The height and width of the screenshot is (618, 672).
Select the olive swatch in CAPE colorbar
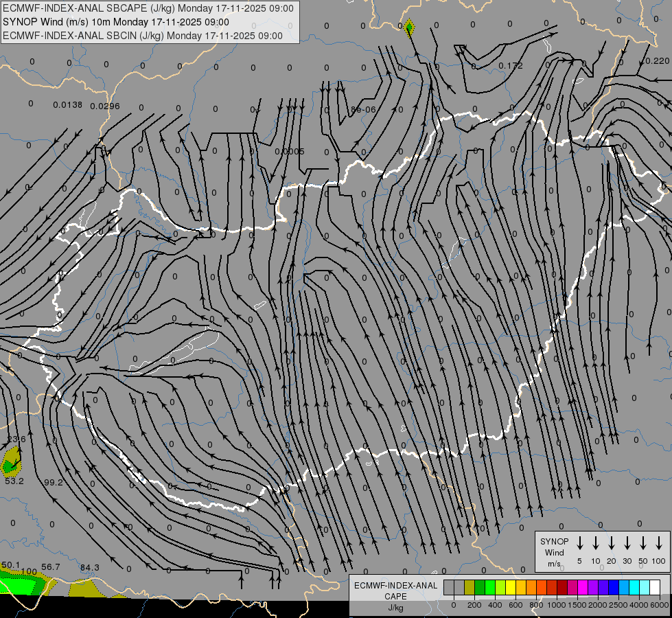pyautogui.click(x=470, y=587)
